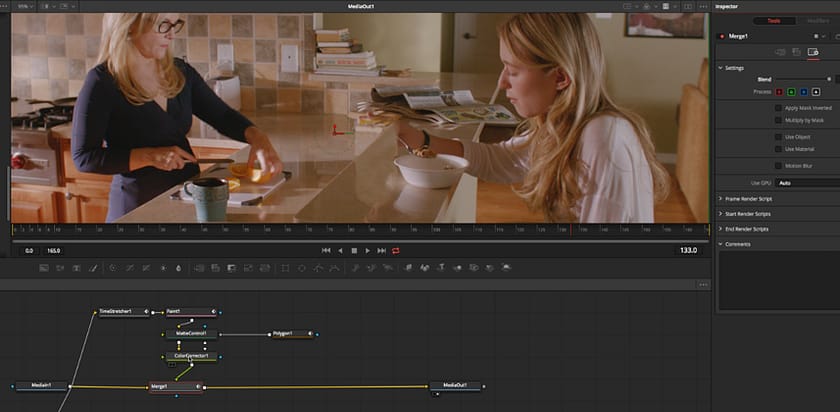
Task: Add a Blur node from the toolbar
Action: [178, 267]
